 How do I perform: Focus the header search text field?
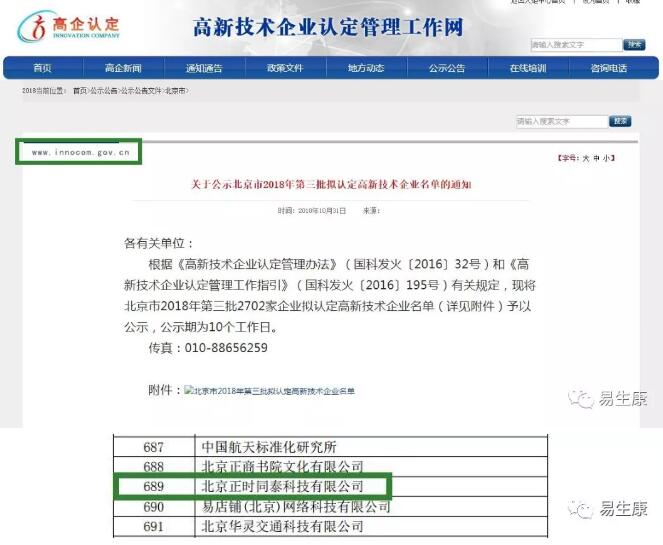(x=576, y=45)
